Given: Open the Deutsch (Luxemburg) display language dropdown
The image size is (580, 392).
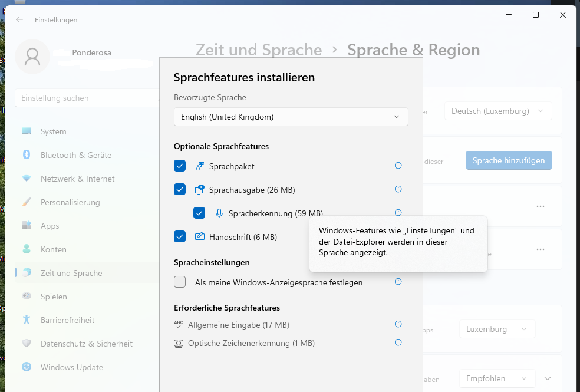Looking at the screenshot, I should 497,111.
